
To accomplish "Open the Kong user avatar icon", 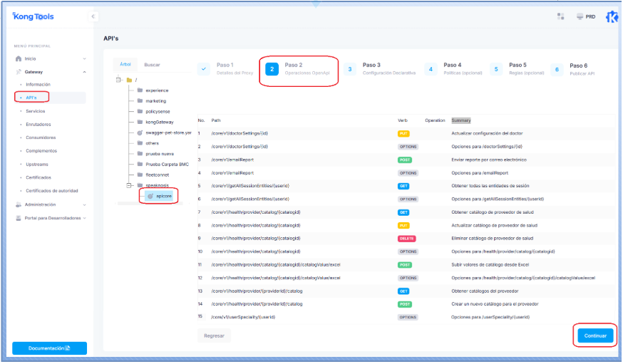I will [x=612, y=17].
